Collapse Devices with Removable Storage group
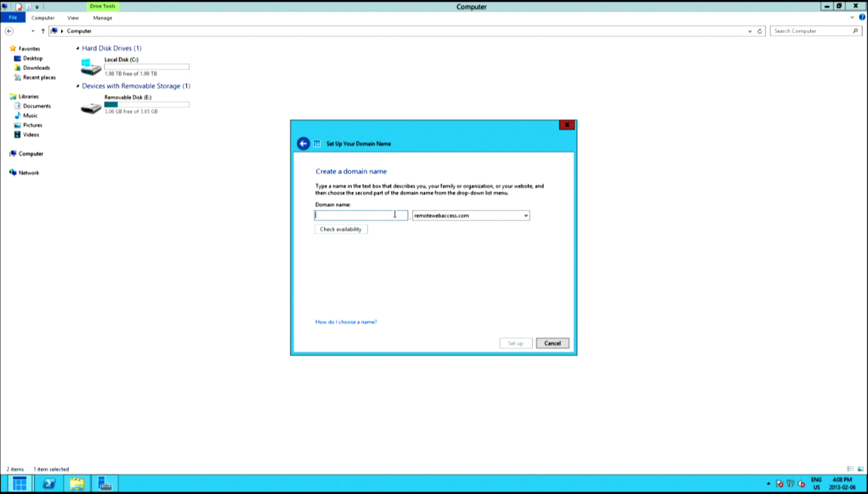868x494 pixels. click(x=78, y=86)
